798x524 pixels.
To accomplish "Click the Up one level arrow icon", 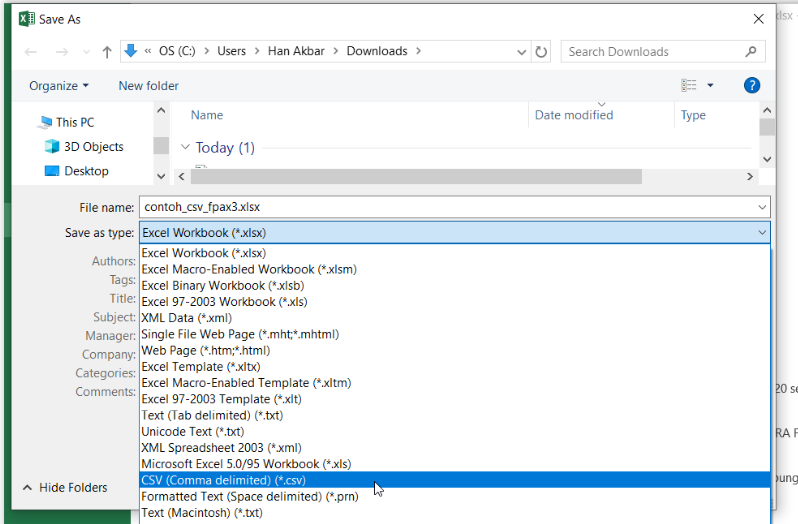I will pos(107,52).
